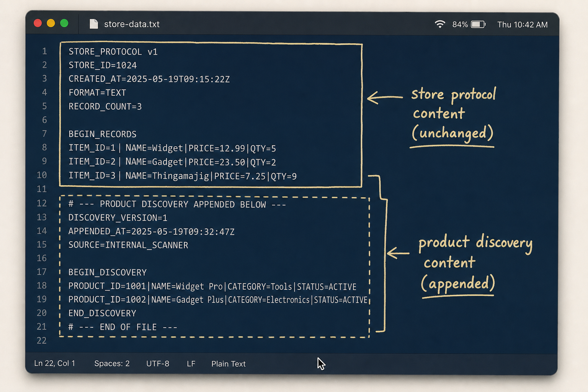Viewport: 588px width, 392px height.
Task: Click the Thu 10:42 AM clock
Action: [523, 24]
